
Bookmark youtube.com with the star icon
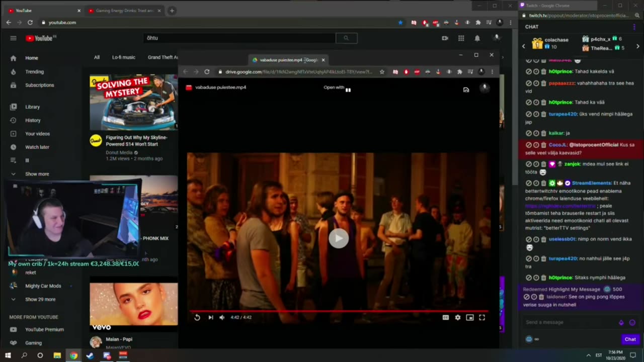click(x=400, y=23)
